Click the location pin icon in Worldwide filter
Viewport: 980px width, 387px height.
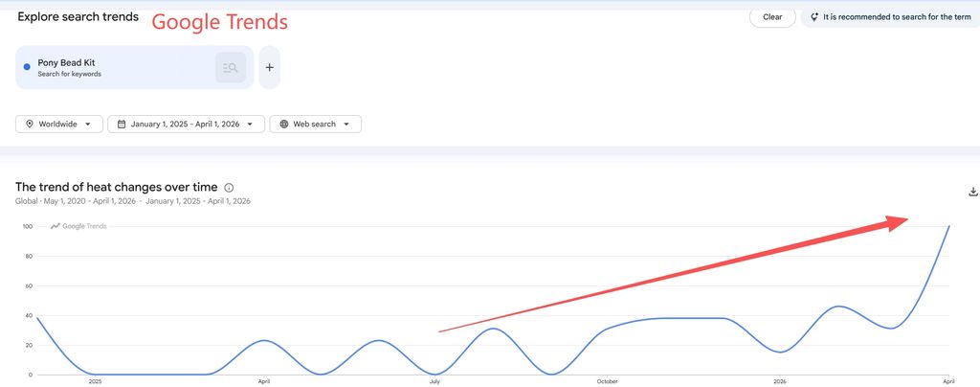point(30,124)
